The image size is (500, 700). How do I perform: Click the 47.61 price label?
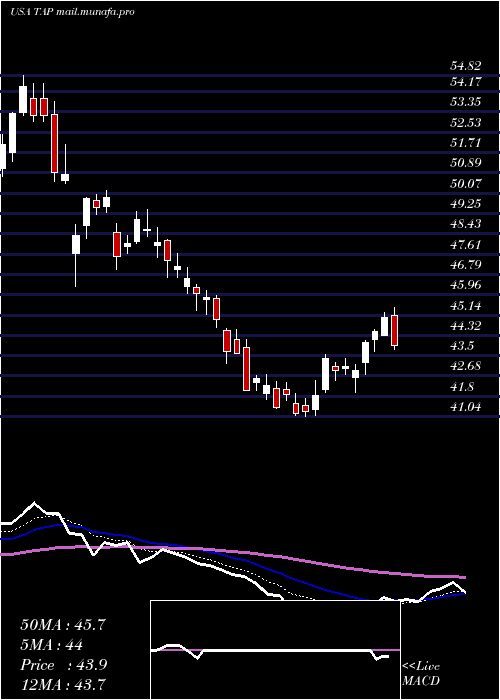(466, 244)
